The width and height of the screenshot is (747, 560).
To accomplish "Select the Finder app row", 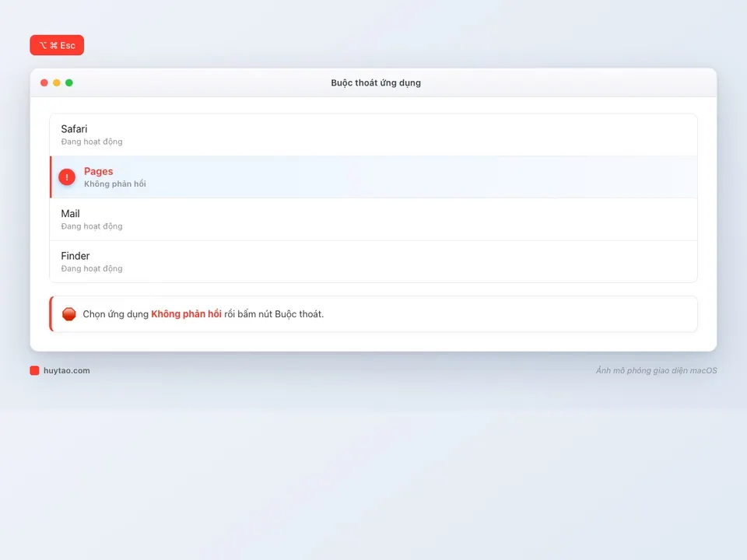I will click(x=373, y=262).
